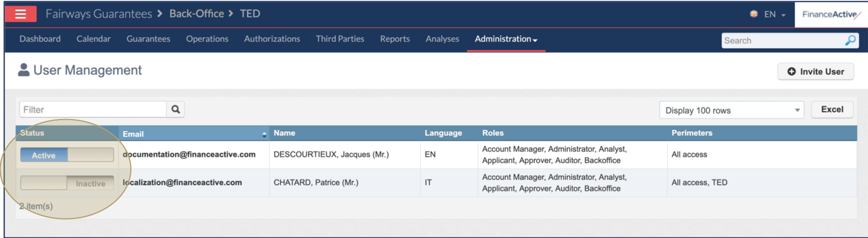Click the language flag icon

coord(753,14)
